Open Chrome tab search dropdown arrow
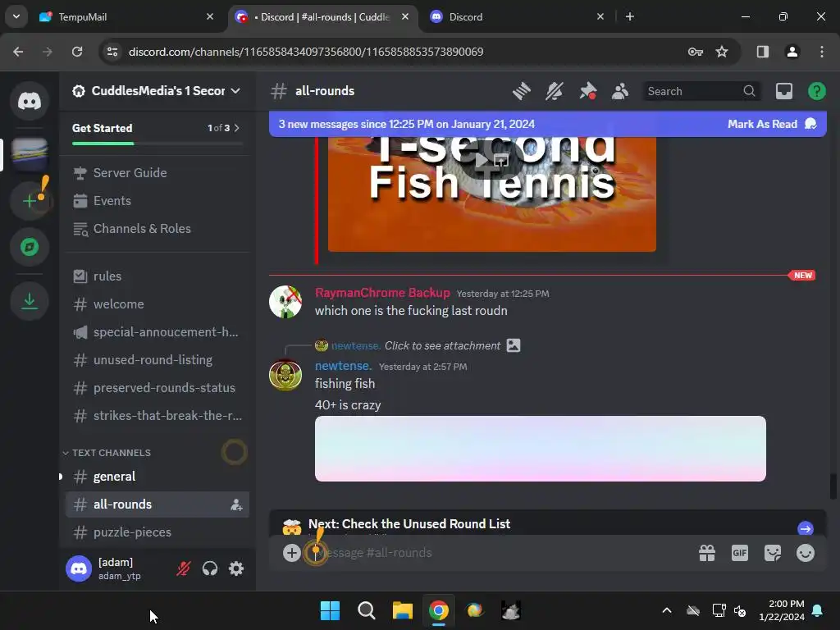Viewport: 840px width, 630px height. (x=16, y=16)
